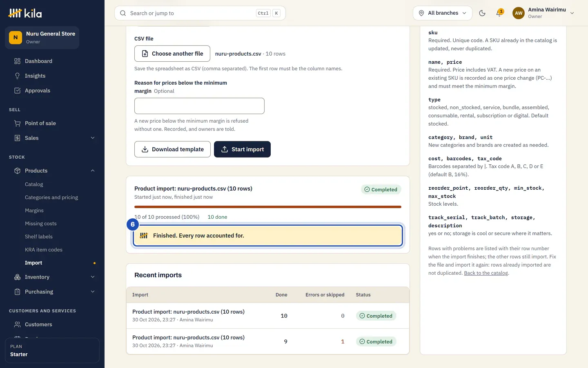
Task: Click Download template button
Action: point(172,149)
